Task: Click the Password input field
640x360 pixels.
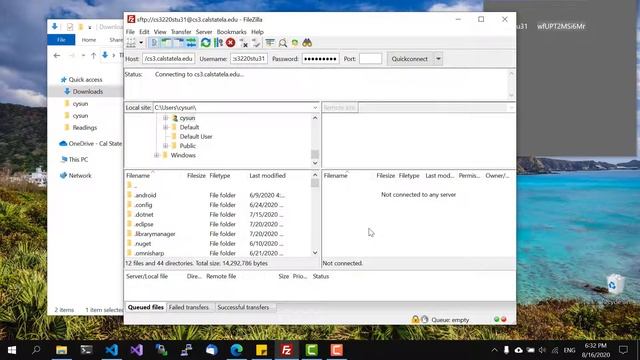Action: (320, 59)
